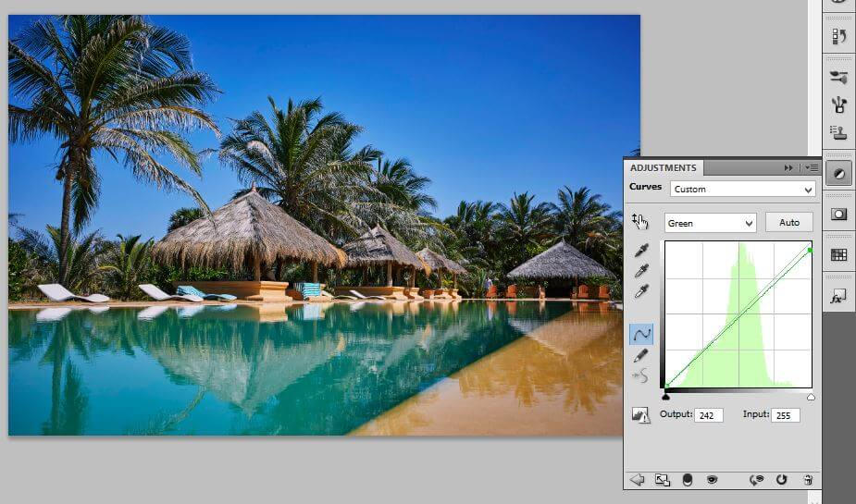The image size is (856, 504).
Task: Select the on-image adjustment hand tool
Action: [x=639, y=221]
